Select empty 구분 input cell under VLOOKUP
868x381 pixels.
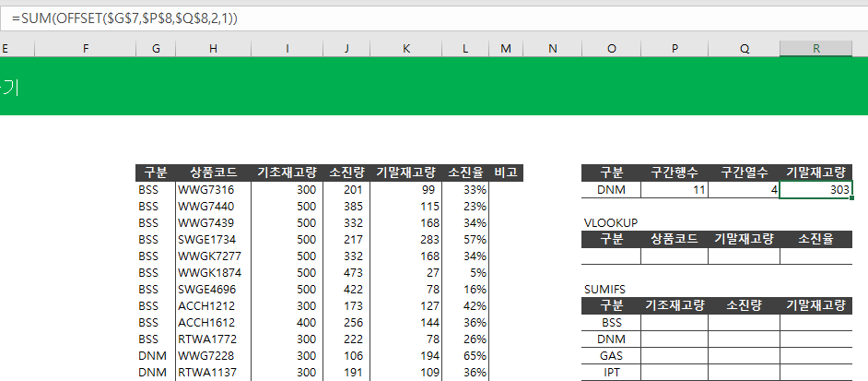pyautogui.click(x=612, y=256)
